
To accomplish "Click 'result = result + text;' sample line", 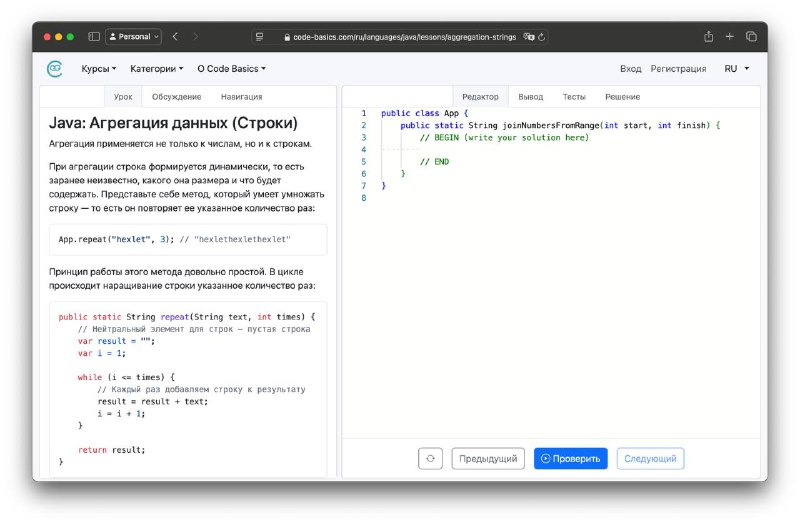I will pyautogui.click(x=153, y=401).
